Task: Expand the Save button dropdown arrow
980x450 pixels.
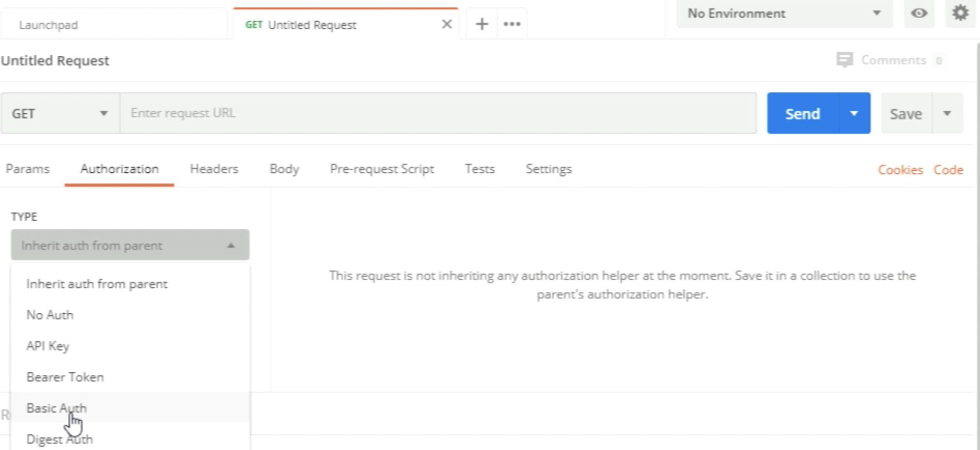Action: coord(947,113)
